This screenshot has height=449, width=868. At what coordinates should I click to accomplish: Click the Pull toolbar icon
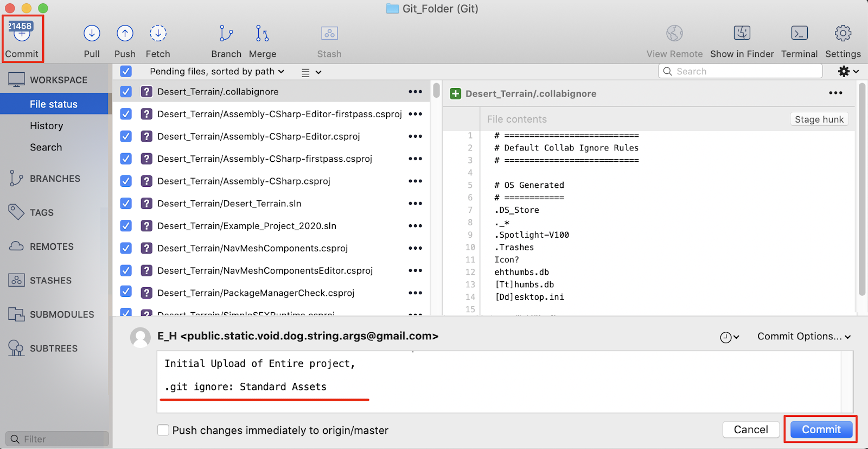[92, 34]
